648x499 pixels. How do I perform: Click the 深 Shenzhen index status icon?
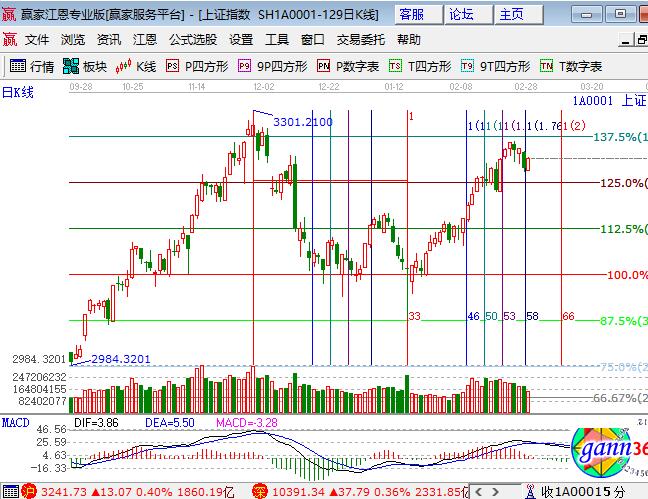click(258, 491)
